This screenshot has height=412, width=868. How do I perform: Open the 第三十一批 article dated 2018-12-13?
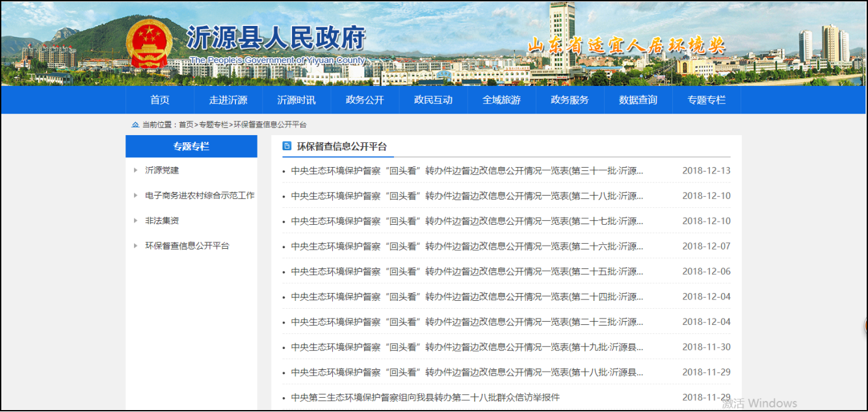point(467,171)
